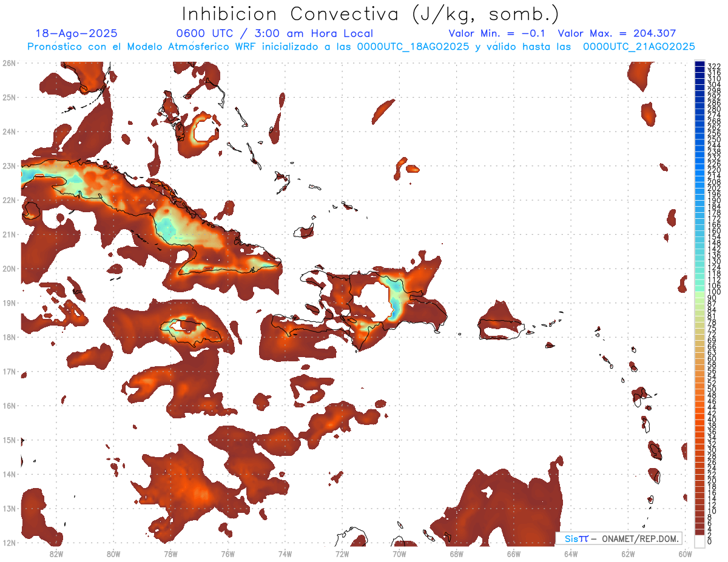Click the '12N' latitude label
Screen dimensions: 728x562
[x=9, y=543]
